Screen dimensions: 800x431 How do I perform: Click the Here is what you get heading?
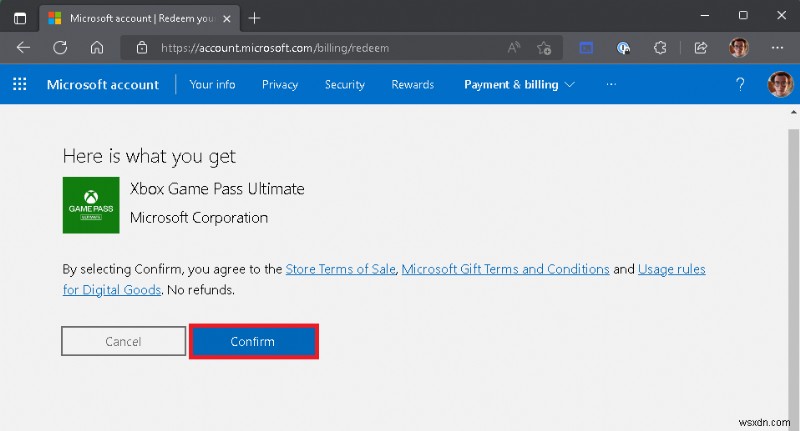(x=149, y=156)
